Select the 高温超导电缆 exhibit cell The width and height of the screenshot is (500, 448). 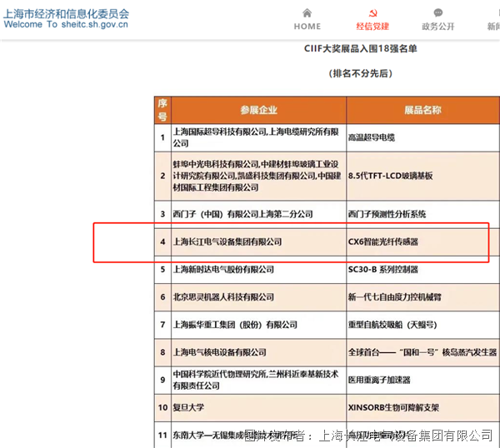pyautogui.click(x=422, y=137)
